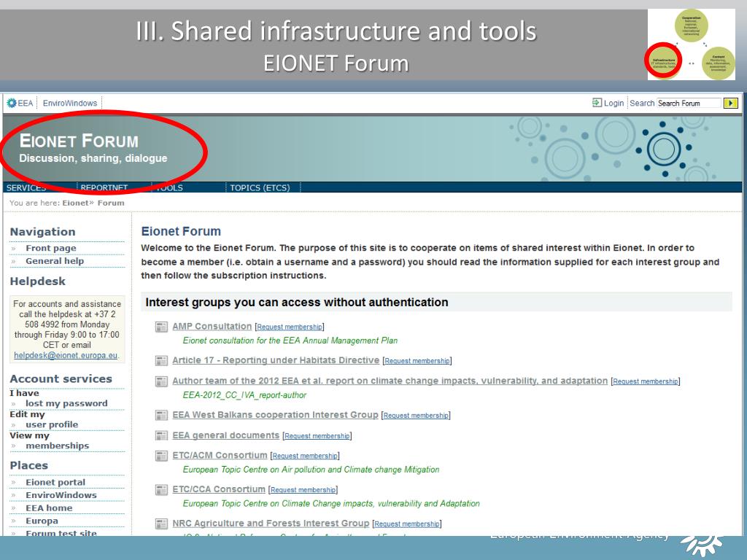Open ETC/ACM Consortium group
The width and height of the screenshot is (747, 560).
click(x=220, y=455)
